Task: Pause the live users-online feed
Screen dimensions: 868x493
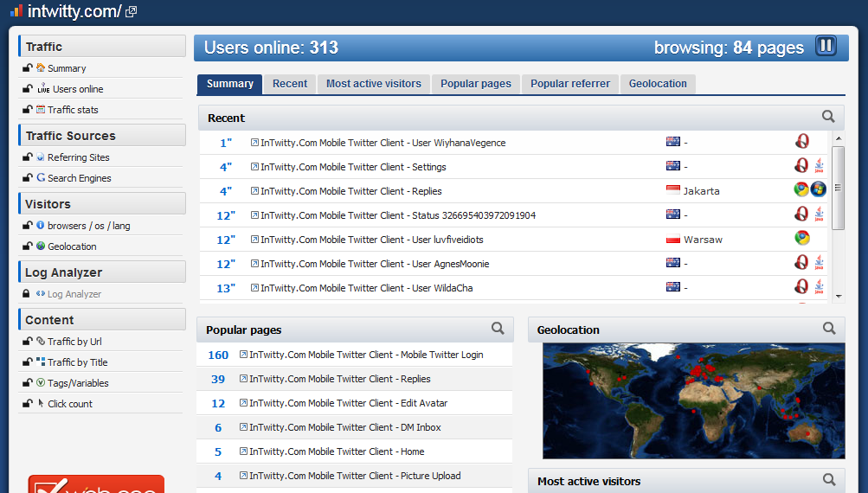Action: tap(826, 46)
